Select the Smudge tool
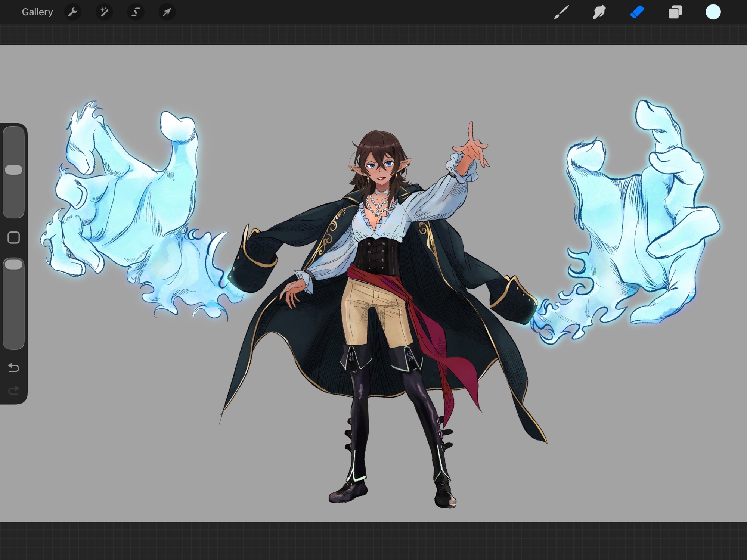Image resolution: width=747 pixels, height=560 pixels. click(x=599, y=12)
